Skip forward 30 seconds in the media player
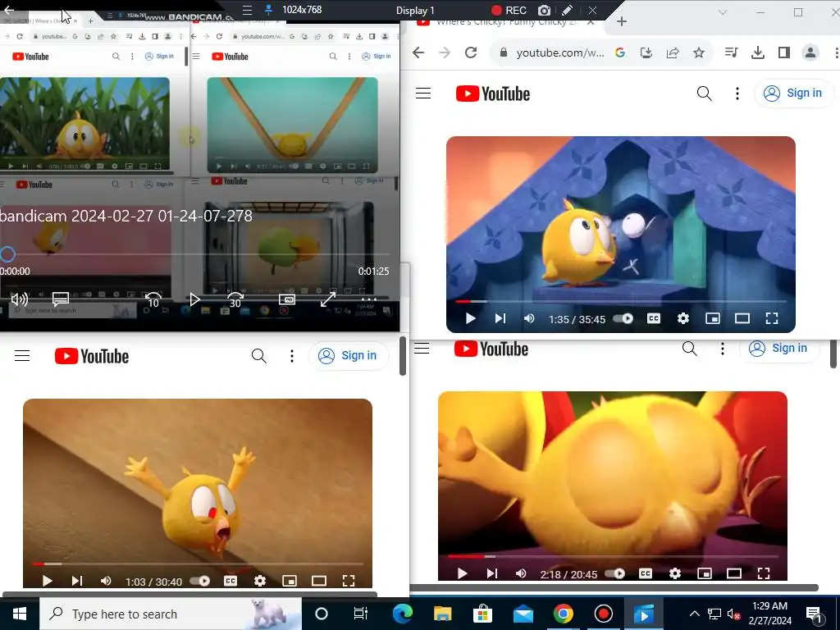The image size is (840, 630). pyautogui.click(x=235, y=299)
